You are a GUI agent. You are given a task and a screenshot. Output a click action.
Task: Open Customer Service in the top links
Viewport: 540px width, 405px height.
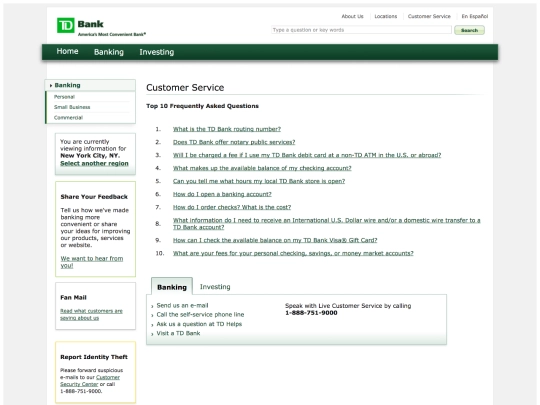click(429, 16)
